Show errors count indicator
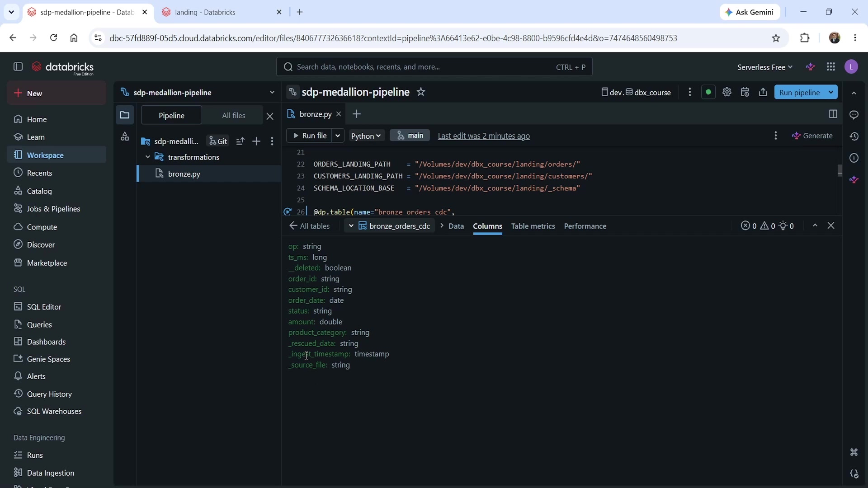Screen dimensions: 868x488 (749, 226)
